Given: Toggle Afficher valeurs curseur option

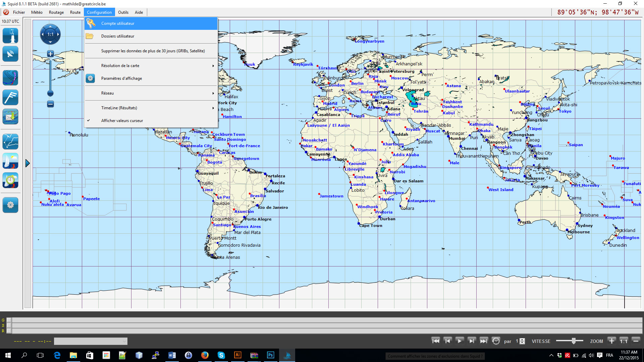Looking at the screenshot, I should [x=122, y=121].
